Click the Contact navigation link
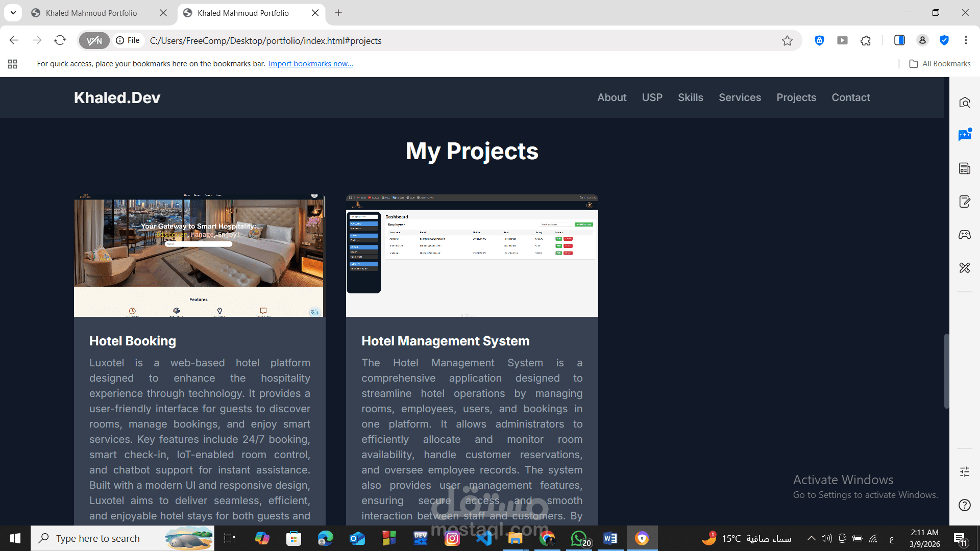Screen dimensions: 980x551 (x=850, y=97)
